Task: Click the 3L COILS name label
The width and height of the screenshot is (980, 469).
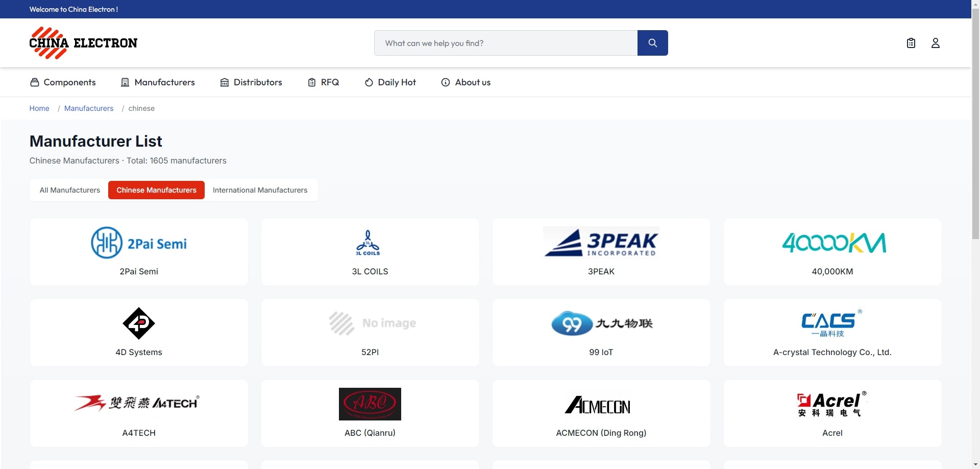Action: coord(370,271)
